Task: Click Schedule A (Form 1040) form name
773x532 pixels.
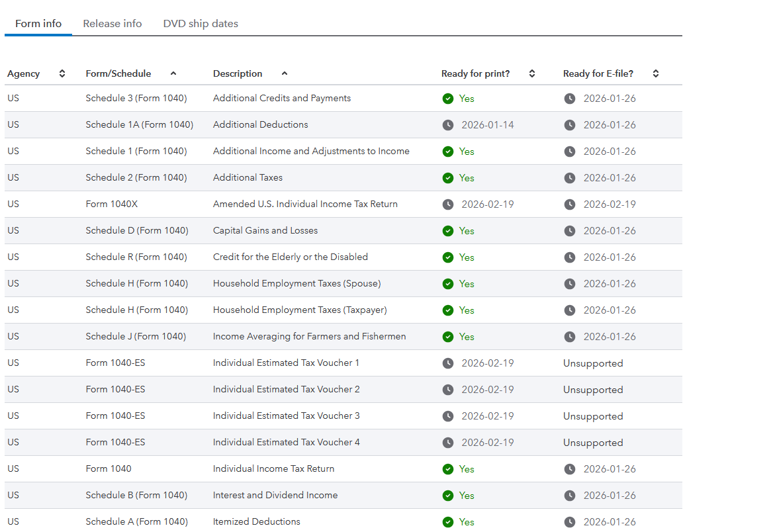Action: (136, 521)
